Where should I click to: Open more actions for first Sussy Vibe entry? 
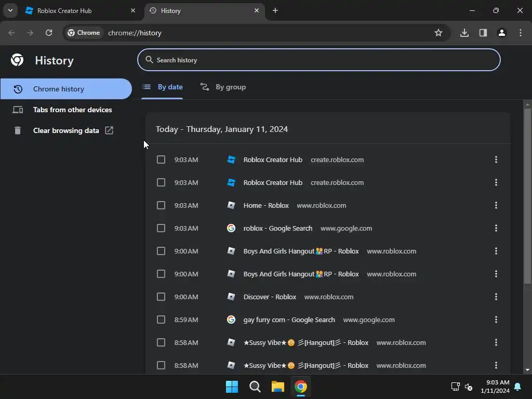pyautogui.click(x=496, y=342)
